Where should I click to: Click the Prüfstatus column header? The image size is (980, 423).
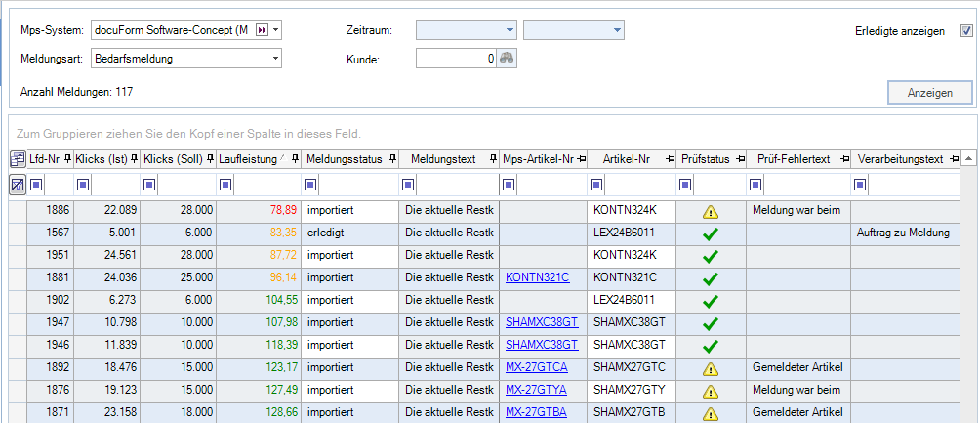705,158
